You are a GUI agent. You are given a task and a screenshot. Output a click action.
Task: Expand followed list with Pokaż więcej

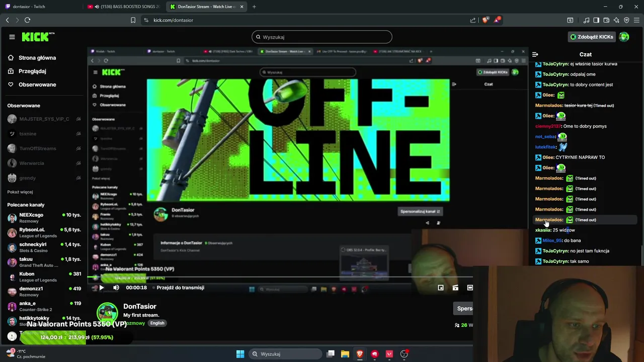click(x=20, y=192)
